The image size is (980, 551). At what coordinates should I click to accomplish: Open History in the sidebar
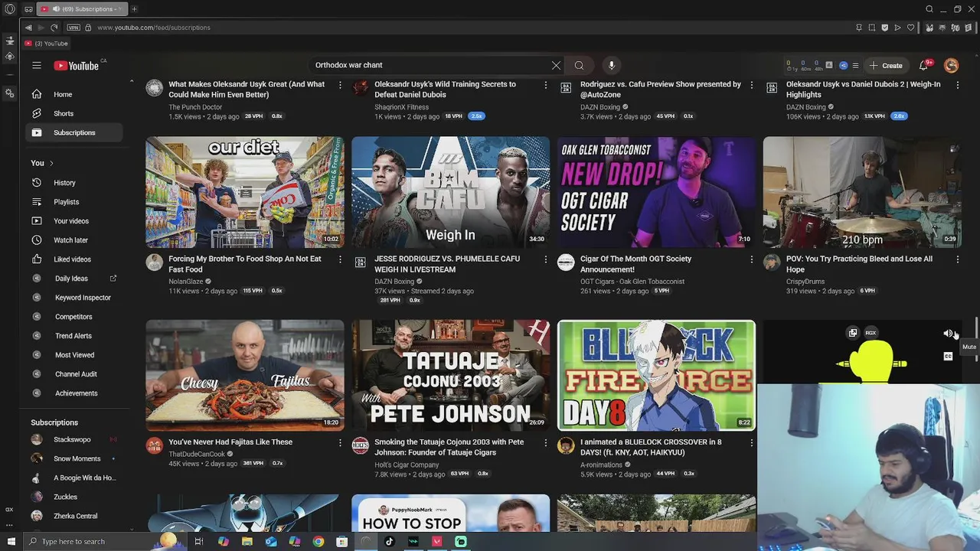(x=74, y=183)
